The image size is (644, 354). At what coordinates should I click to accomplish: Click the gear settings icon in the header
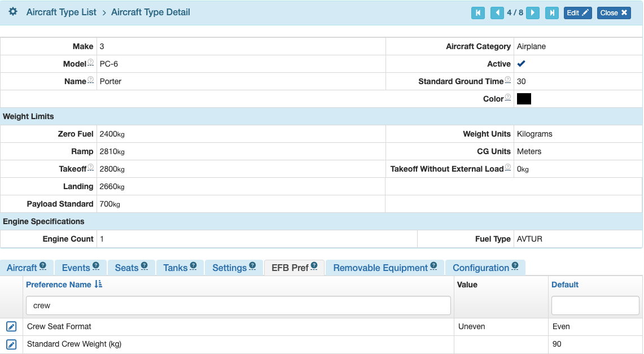pyautogui.click(x=12, y=11)
